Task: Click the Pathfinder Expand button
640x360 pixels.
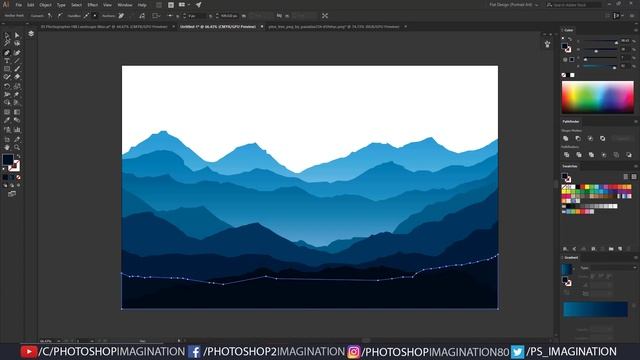Action: tap(623, 138)
